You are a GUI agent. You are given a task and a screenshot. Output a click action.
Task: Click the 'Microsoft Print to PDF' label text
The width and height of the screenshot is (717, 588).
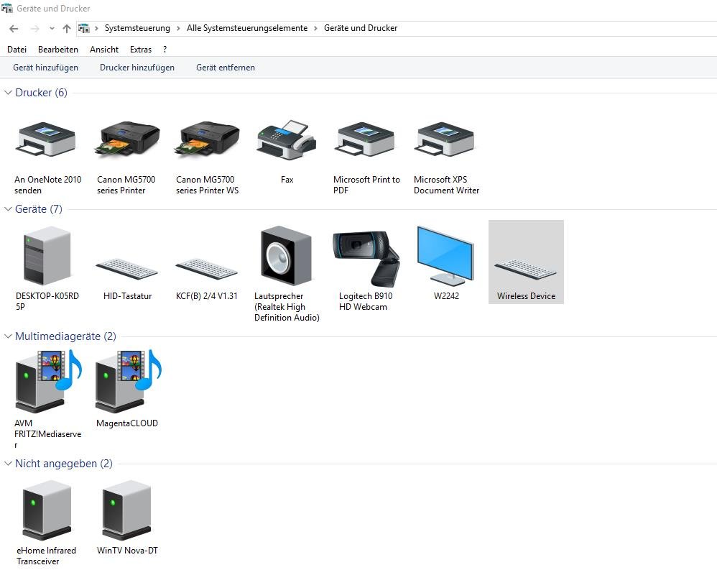[366, 185]
